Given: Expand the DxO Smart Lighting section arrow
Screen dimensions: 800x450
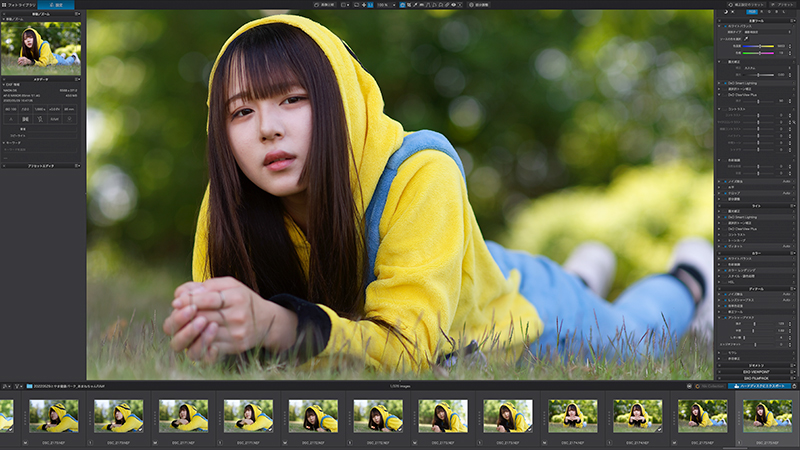Looking at the screenshot, I should 719,83.
